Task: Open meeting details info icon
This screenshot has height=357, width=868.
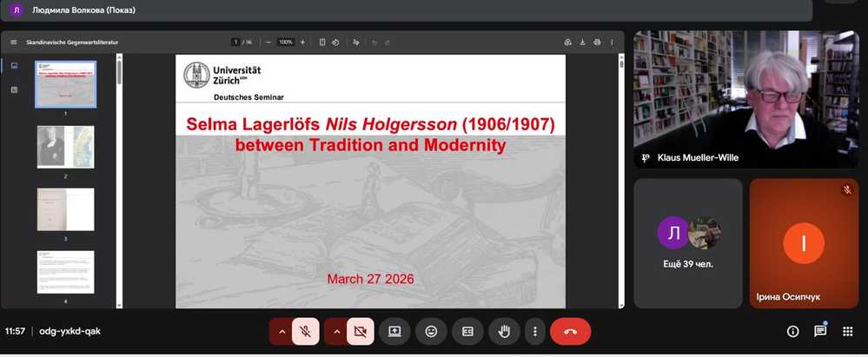Action: pyautogui.click(x=792, y=331)
